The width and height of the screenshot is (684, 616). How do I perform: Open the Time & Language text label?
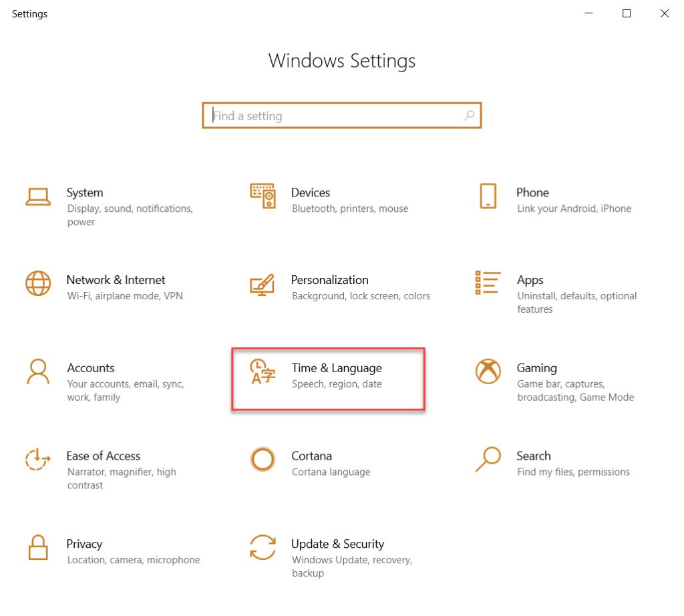[337, 368]
